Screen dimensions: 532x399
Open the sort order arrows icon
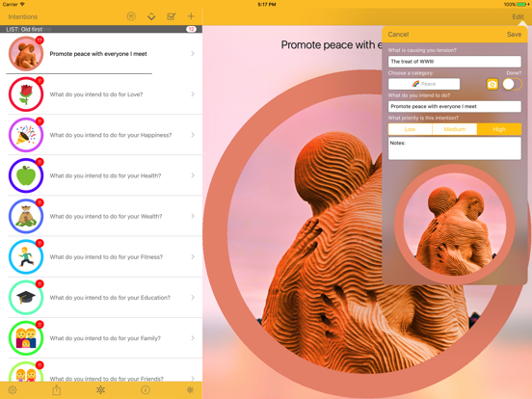point(151,16)
